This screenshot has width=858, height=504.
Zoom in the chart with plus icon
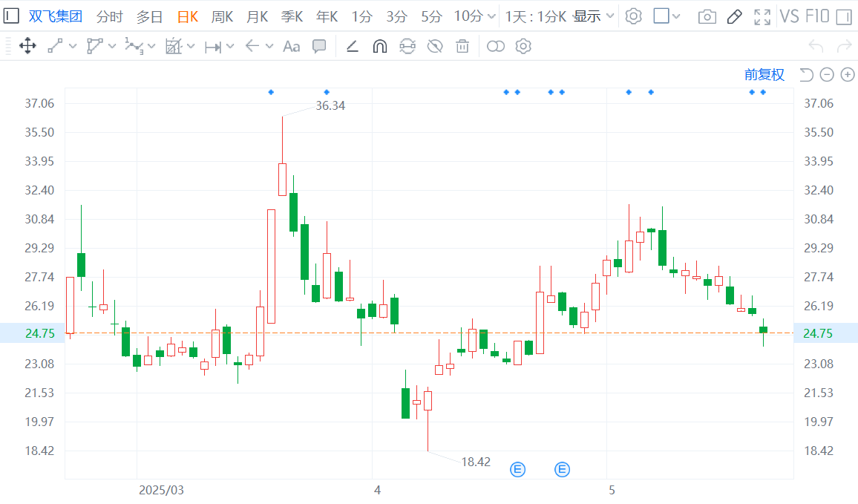coord(848,74)
